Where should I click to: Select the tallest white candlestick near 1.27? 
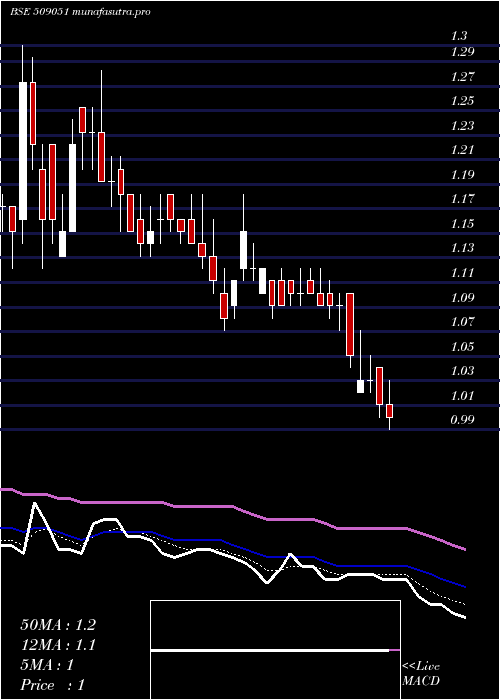coord(23,151)
